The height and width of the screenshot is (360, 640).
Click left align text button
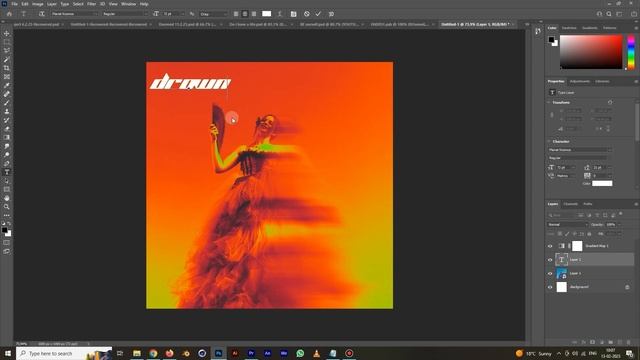tap(236, 14)
